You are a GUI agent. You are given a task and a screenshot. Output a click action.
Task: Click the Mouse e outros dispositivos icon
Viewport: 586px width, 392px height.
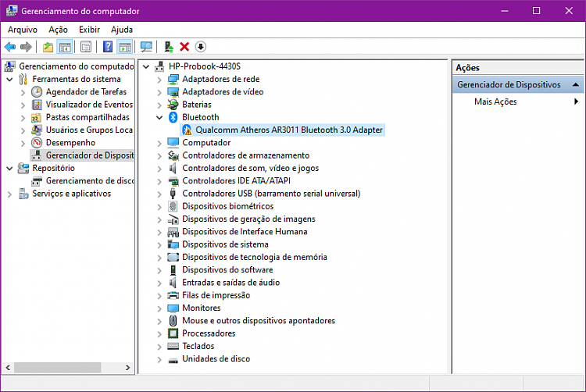[173, 320]
